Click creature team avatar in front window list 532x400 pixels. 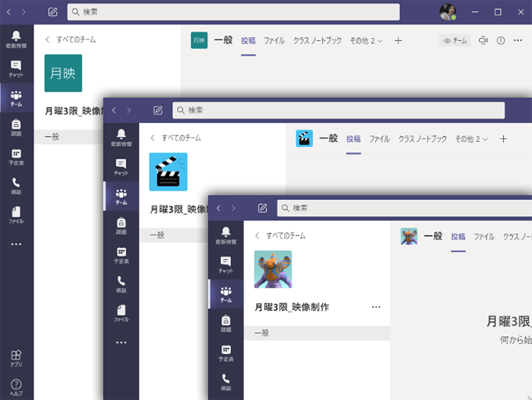tap(273, 269)
